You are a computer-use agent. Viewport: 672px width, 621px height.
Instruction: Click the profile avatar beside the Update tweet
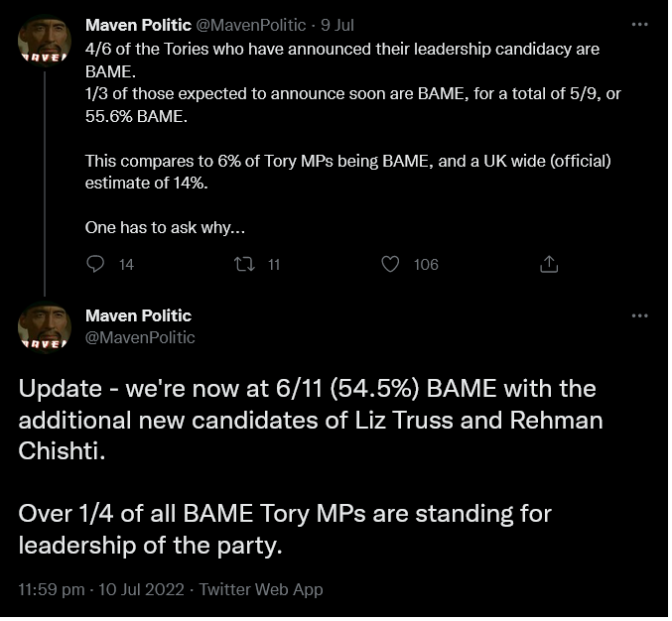coord(44,327)
